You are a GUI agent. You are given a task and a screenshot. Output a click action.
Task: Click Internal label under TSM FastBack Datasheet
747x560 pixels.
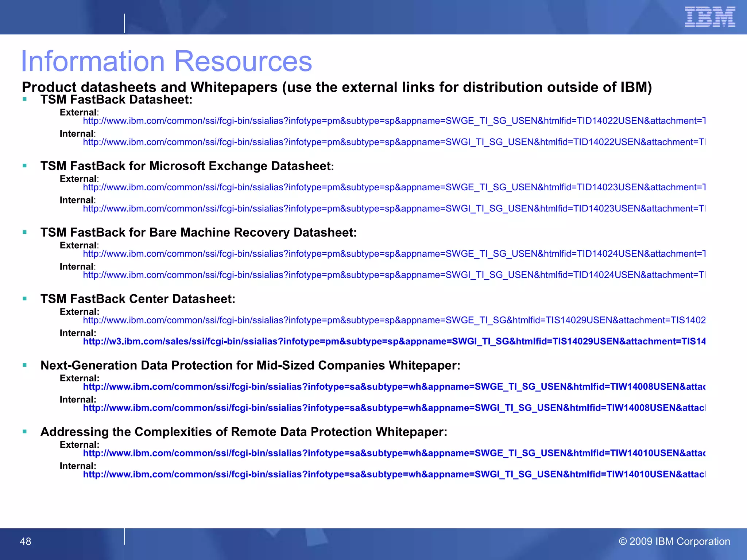point(78,134)
